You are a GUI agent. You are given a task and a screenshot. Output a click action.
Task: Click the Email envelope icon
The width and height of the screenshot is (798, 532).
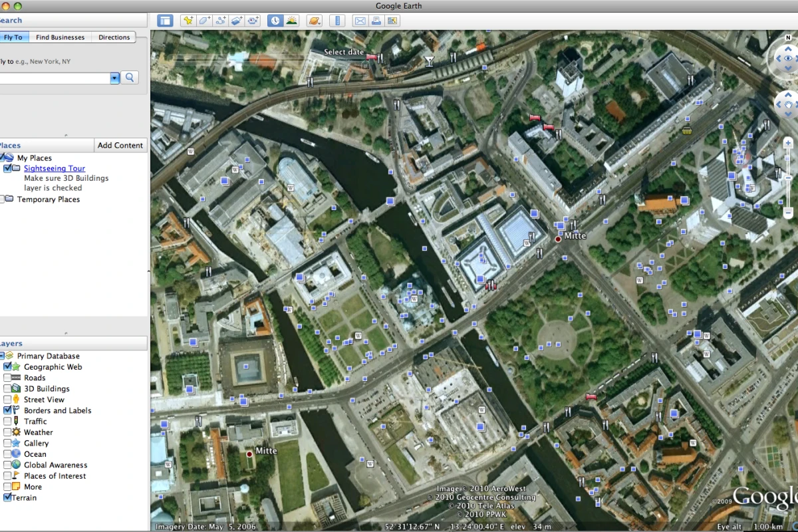coord(360,21)
